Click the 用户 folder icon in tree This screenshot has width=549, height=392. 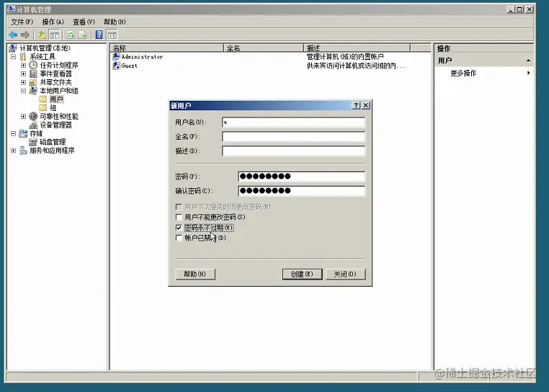click(43, 99)
